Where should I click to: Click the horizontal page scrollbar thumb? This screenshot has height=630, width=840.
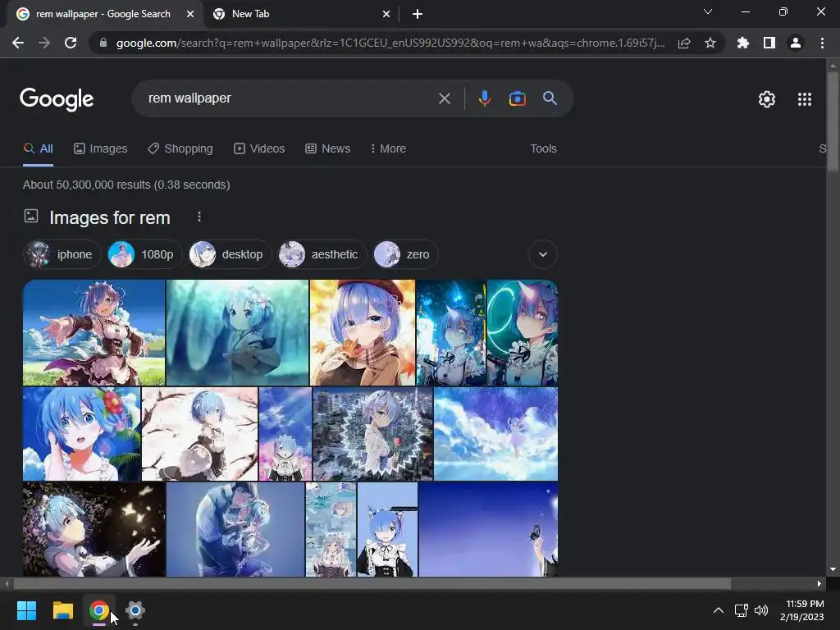(372, 583)
